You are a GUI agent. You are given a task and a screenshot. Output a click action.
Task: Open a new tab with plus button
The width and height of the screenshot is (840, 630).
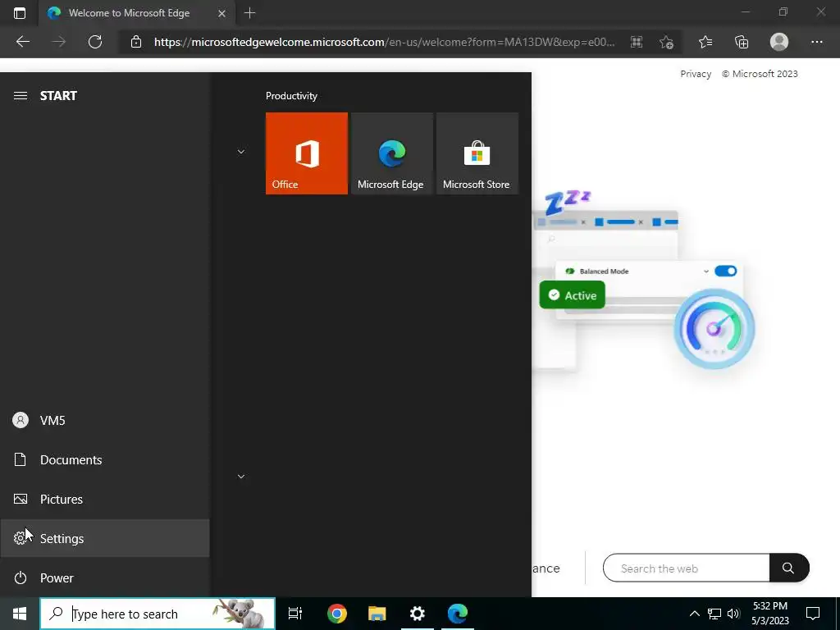point(249,13)
